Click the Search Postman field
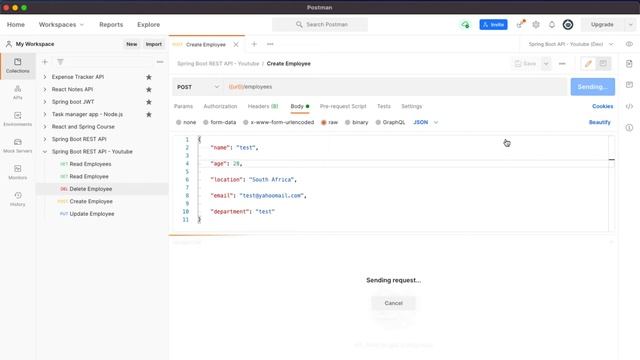 320,25
